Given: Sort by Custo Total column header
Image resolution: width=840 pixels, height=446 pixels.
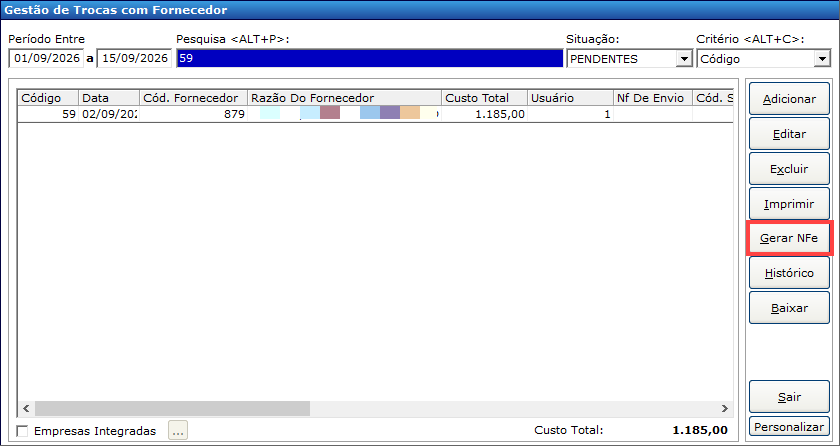Looking at the screenshot, I should click(x=485, y=98).
